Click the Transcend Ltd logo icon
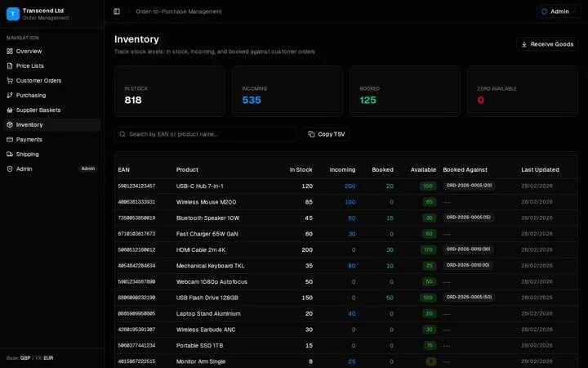Viewport: 588px width, 368px height. [x=13, y=14]
